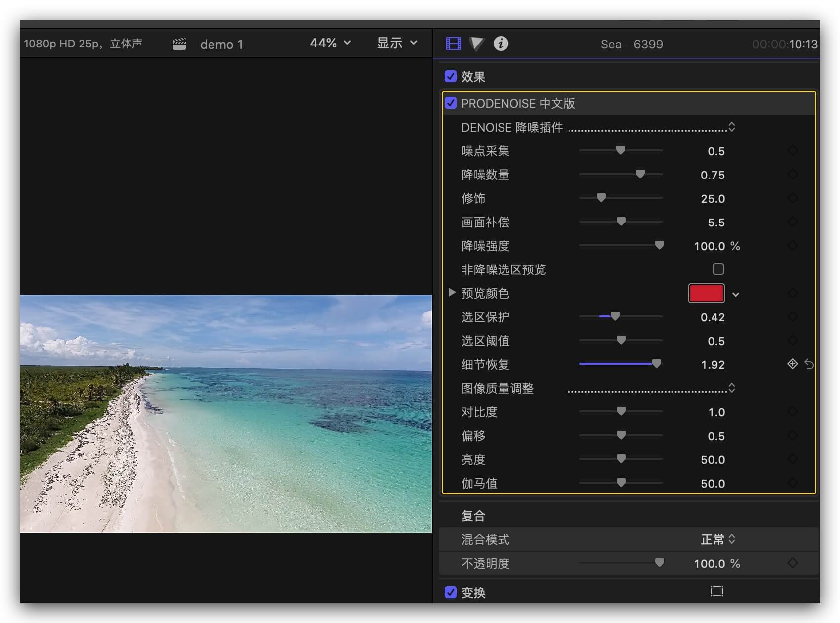Click the PRODENOISE 中文版 effect title
840x623 pixels.
(518, 103)
